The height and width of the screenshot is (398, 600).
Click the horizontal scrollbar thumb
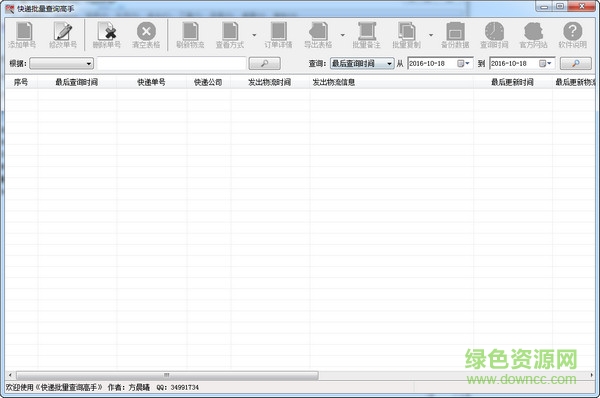coord(167,375)
